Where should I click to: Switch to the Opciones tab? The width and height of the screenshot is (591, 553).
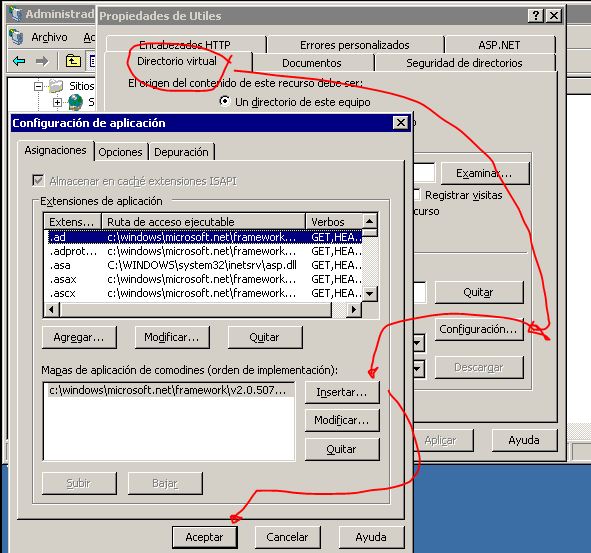121,152
